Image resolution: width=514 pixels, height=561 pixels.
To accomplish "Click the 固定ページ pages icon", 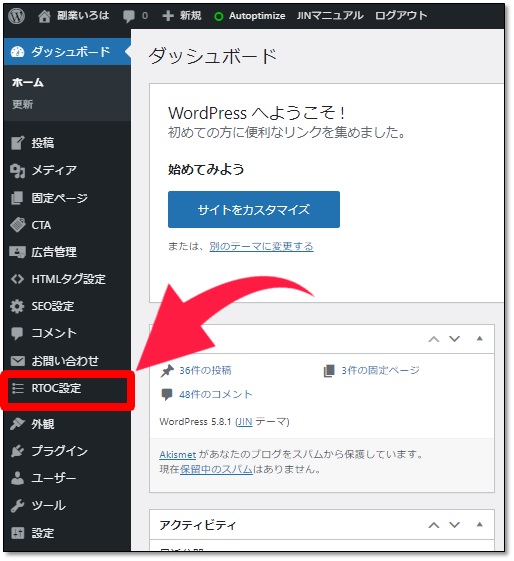I will pyautogui.click(x=17, y=198).
